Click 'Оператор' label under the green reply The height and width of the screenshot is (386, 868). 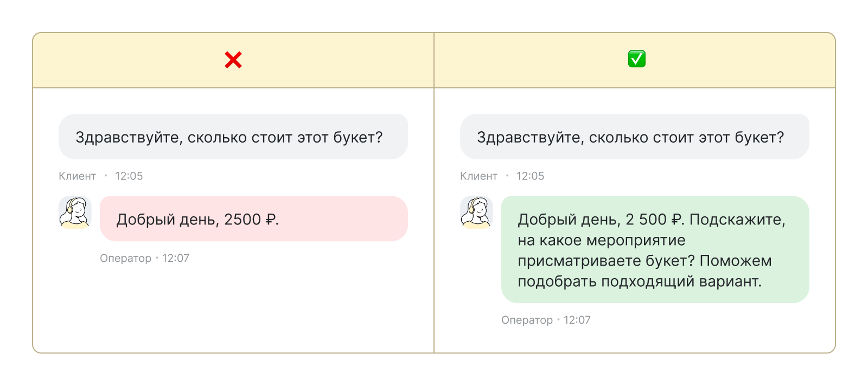[x=527, y=320]
